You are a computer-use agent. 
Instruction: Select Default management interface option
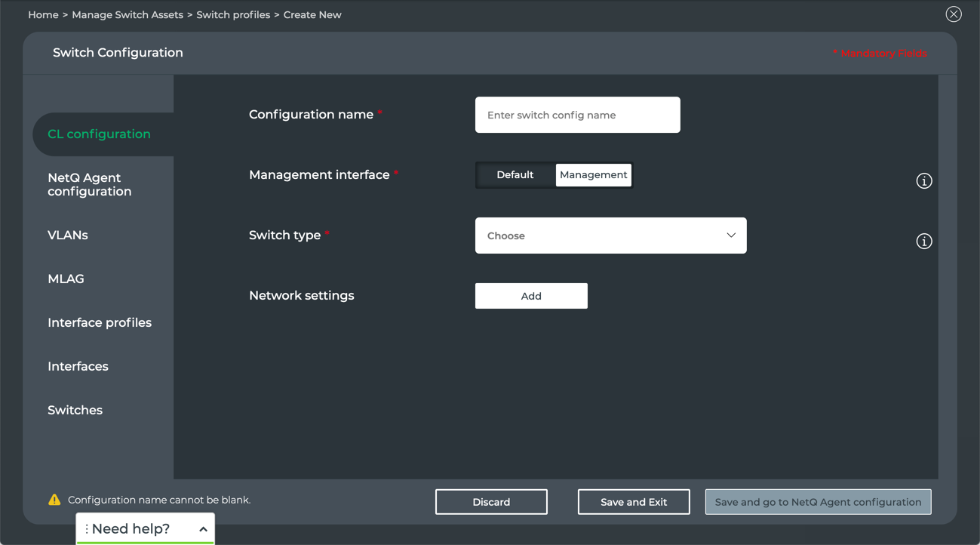point(515,175)
